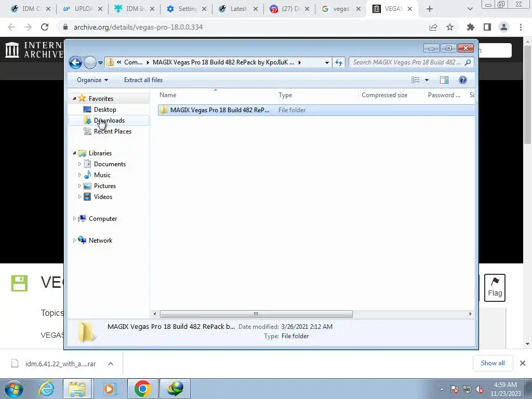Switch to the Settings browser tab

click(187, 9)
